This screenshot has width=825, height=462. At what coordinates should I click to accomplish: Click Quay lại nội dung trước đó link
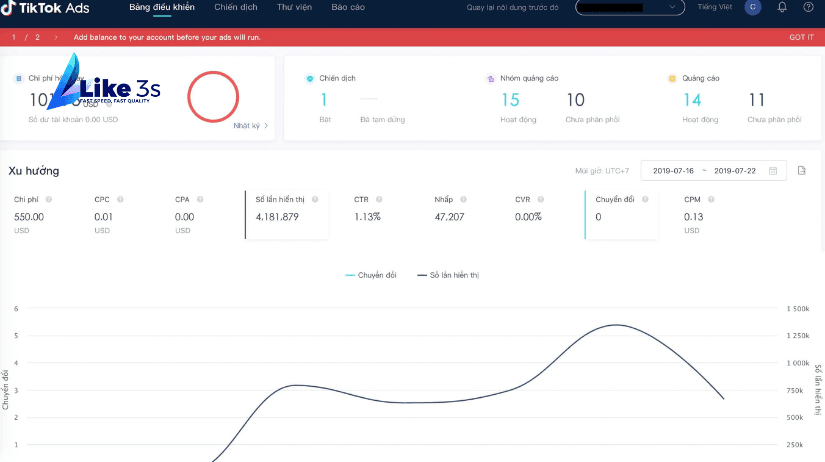(512, 7)
